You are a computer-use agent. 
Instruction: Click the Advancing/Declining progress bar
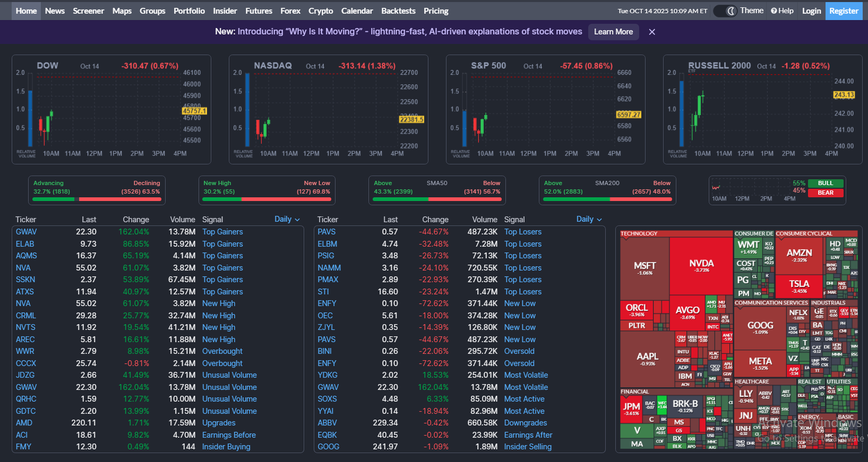point(97,199)
